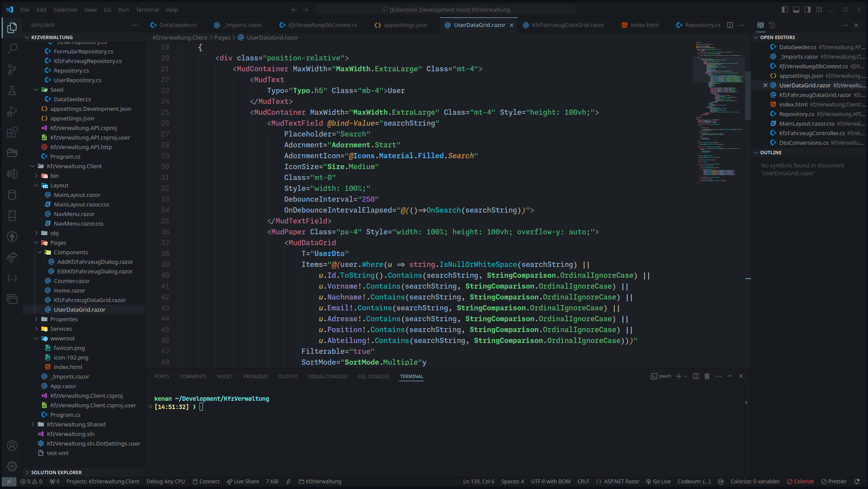This screenshot has width=868, height=489.
Task: Collapse the Seed folder
Action: pos(36,90)
